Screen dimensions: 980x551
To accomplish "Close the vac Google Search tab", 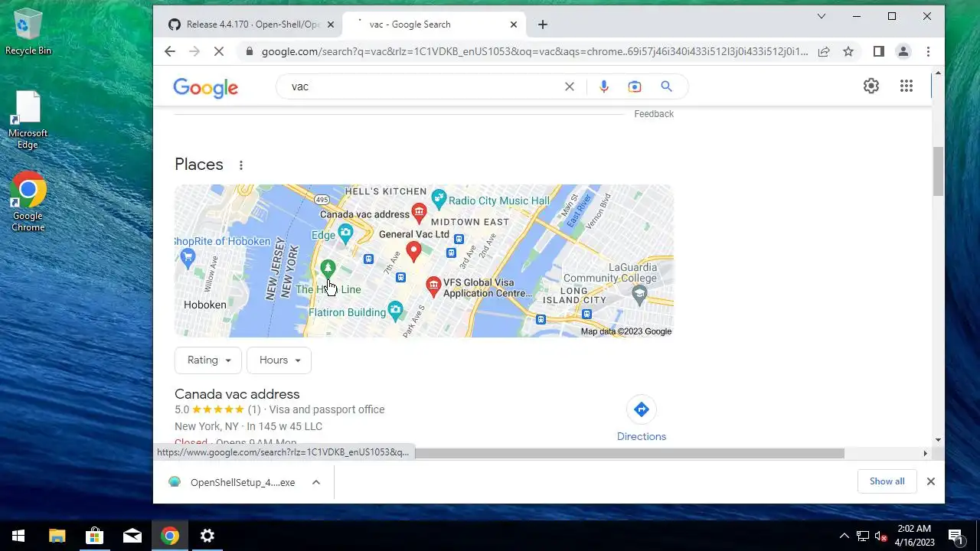I will pyautogui.click(x=514, y=24).
